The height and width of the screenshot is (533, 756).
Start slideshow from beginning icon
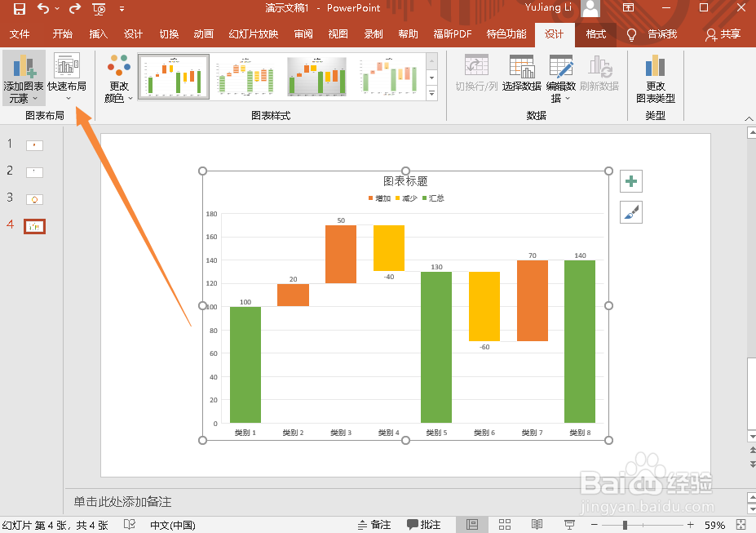coord(99,9)
